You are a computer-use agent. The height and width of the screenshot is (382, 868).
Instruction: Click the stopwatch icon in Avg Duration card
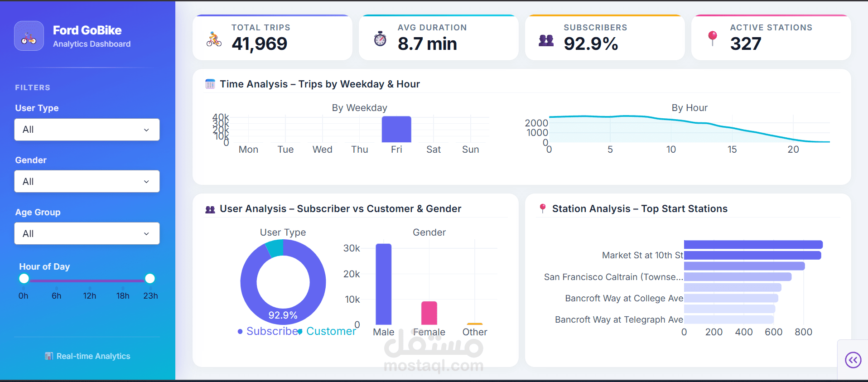(380, 39)
